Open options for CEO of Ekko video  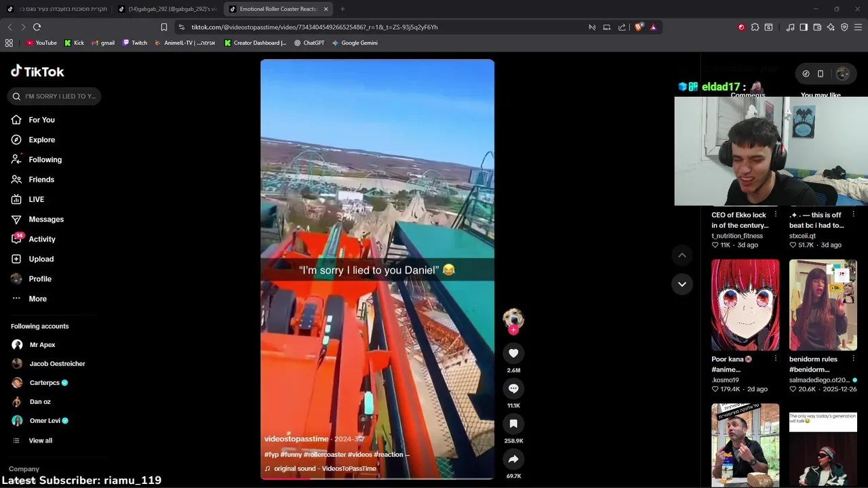[776, 215]
